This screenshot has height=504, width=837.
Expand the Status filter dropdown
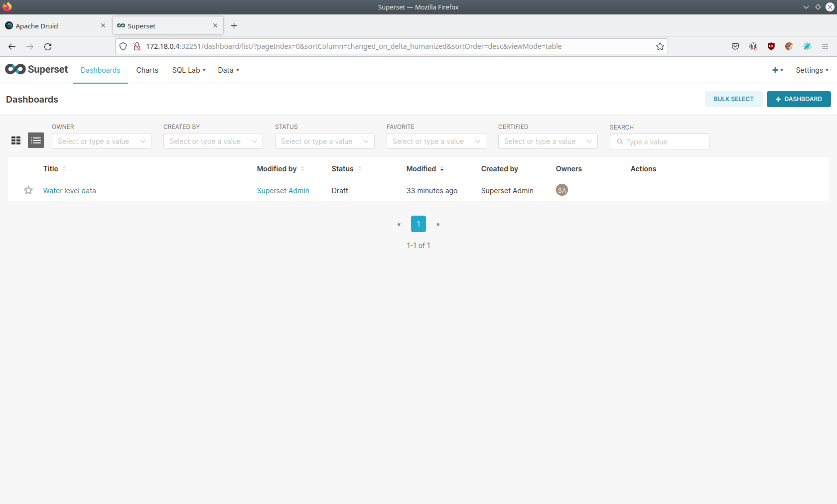[324, 141]
